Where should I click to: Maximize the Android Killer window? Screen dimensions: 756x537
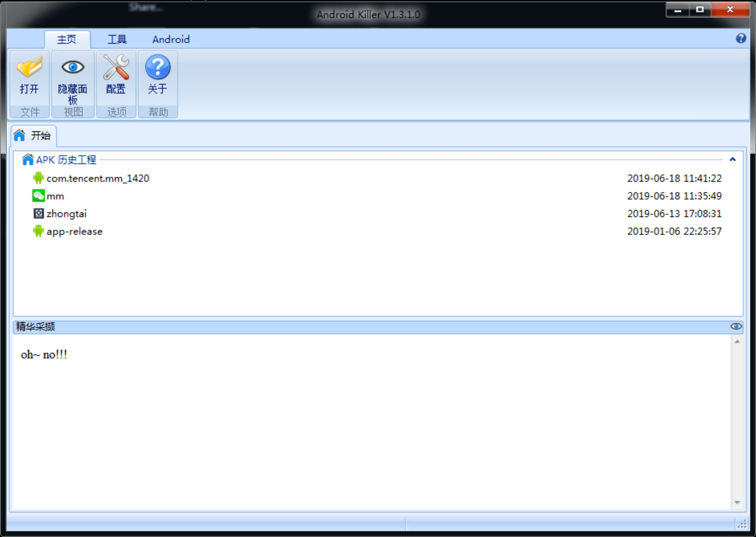click(x=700, y=9)
